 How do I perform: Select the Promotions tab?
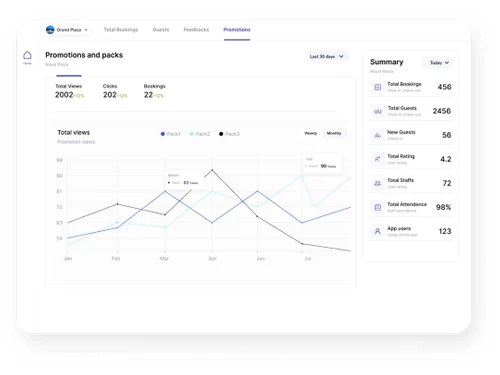coord(237,30)
